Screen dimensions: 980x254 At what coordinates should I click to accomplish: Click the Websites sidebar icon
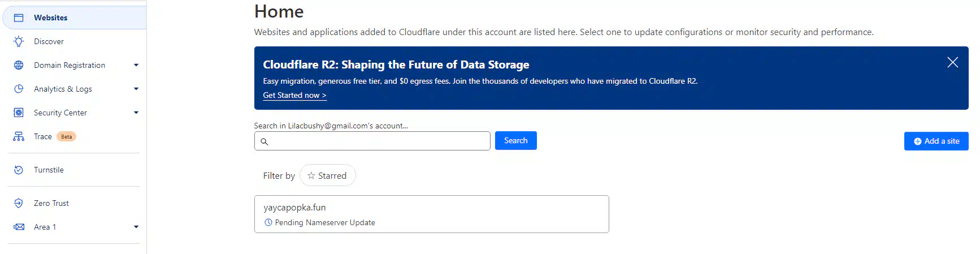click(19, 18)
